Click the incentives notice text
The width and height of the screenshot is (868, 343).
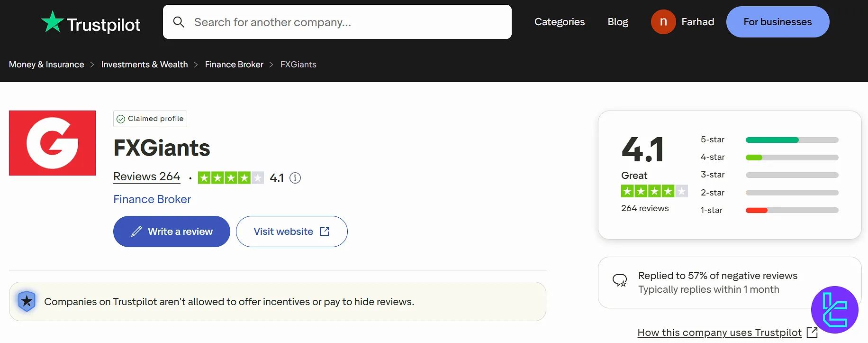(229, 302)
